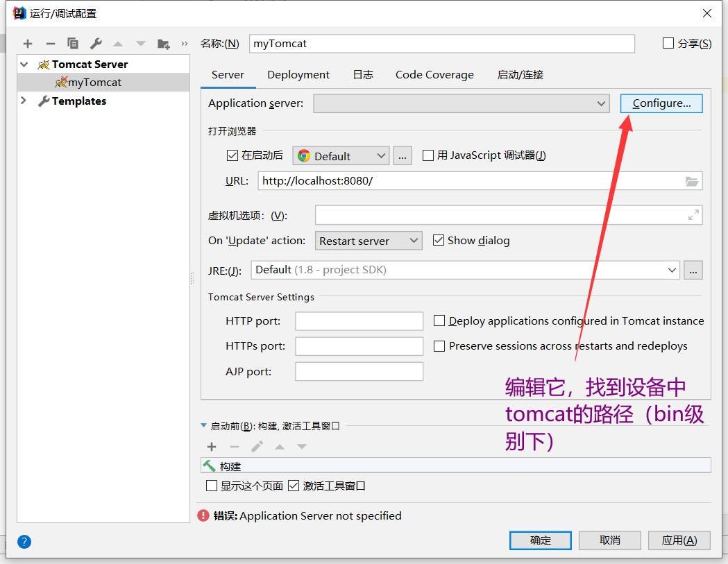This screenshot has width=728, height=564.
Task: Remove selected configuration with minus icon
Action: click(51, 44)
